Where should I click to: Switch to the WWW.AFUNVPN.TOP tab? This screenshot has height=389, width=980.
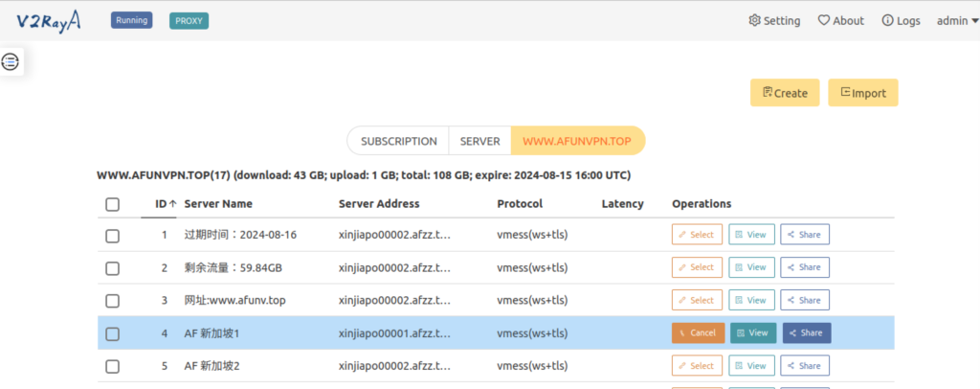pyautogui.click(x=577, y=141)
